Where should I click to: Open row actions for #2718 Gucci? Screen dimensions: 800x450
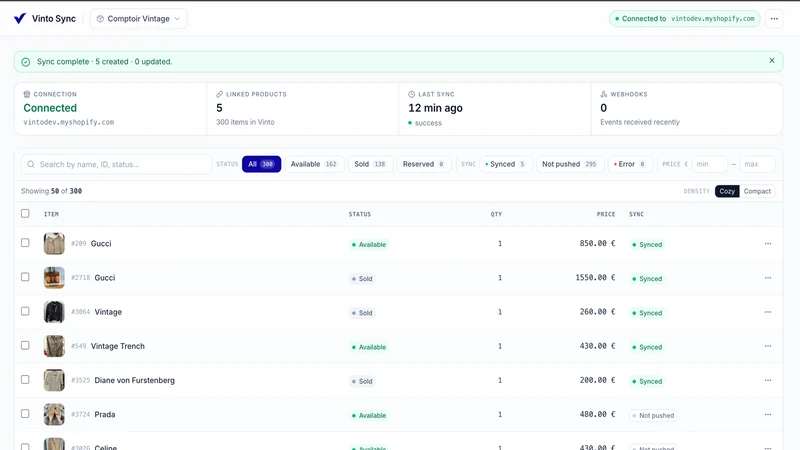coord(768,278)
